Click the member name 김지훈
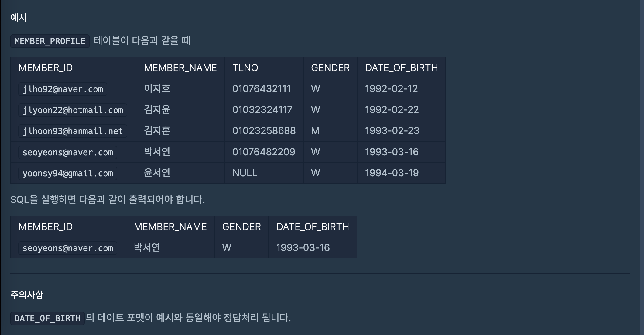644x335 pixels. point(157,131)
